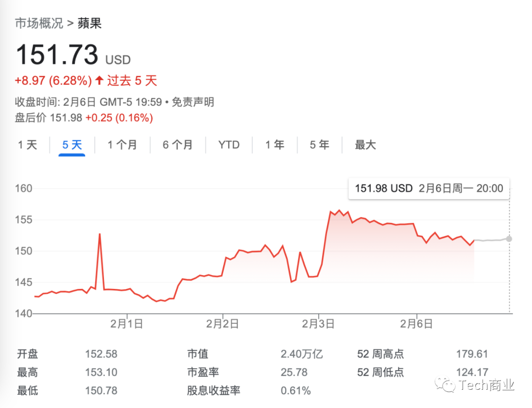Show the 5 年 chart range
532x408 pixels.
click(319, 145)
